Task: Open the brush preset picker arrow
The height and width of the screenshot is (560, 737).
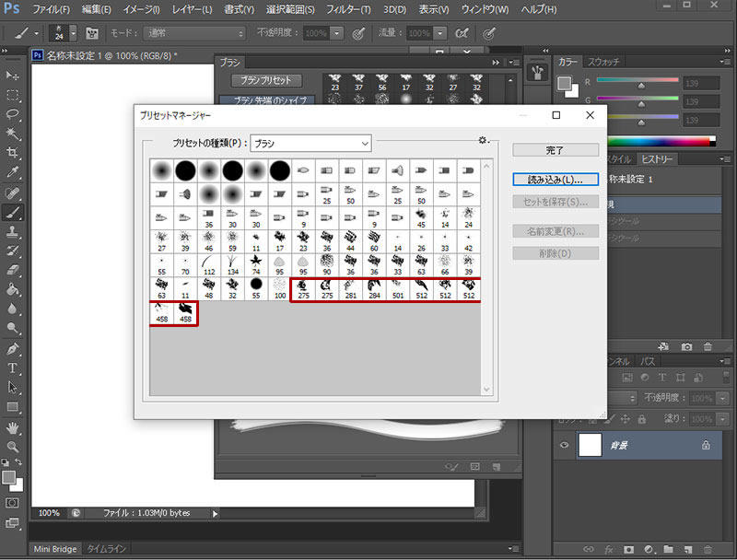Action: pyautogui.click(x=74, y=33)
